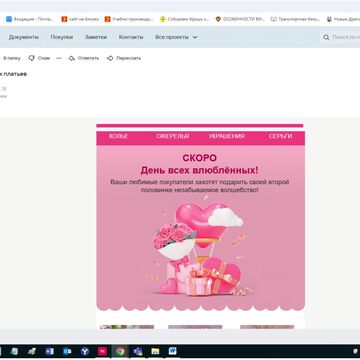
Task: Open the СЕРЬГИ category in the email
Action: [280, 136]
